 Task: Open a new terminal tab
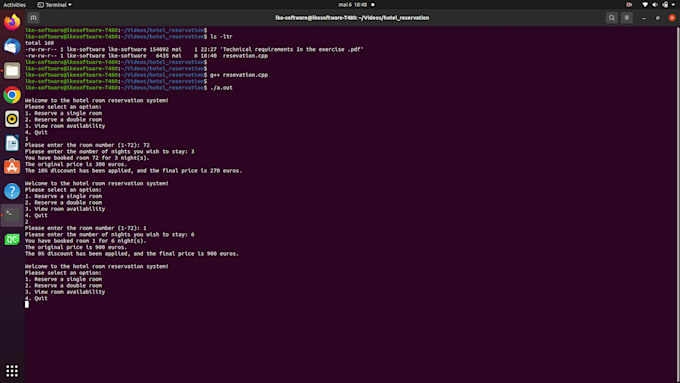33,18
